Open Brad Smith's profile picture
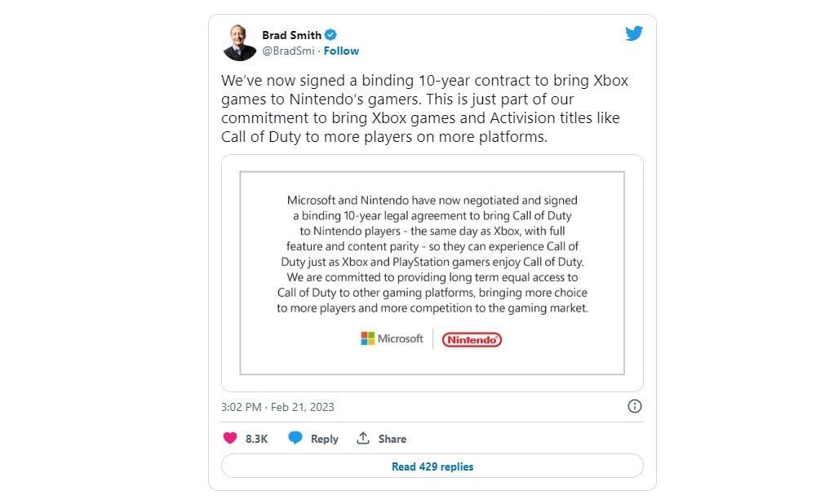The width and height of the screenshot is (816, 504). click(x=240, y=42)
